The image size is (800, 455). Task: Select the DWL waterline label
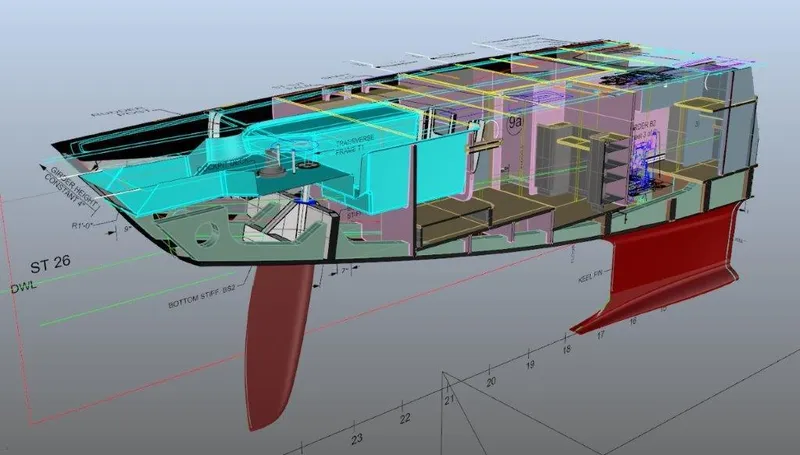pyautogui.click(x=23, y=287)
